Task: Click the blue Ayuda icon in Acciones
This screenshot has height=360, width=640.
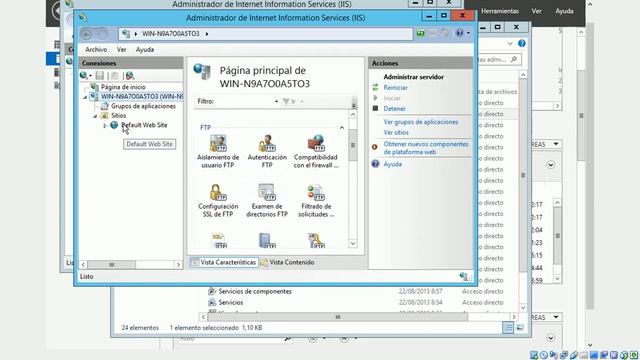Action: (375, 164)
